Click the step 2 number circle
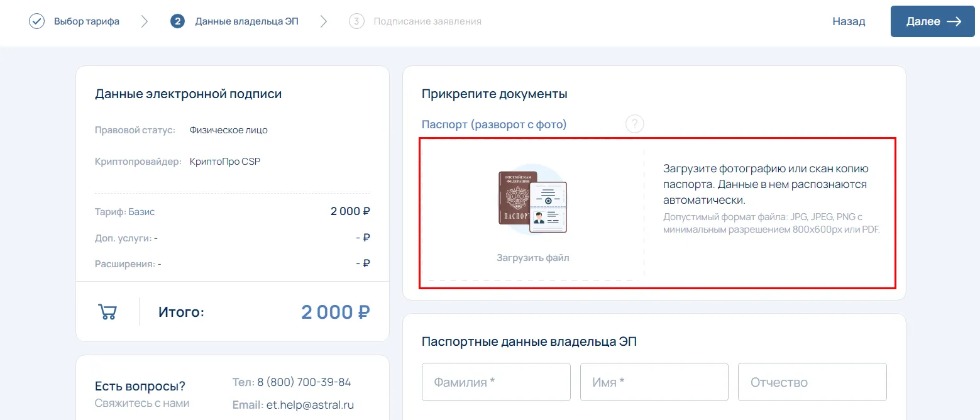The width and height of the screenshot is (980, 420). [177, 21]
